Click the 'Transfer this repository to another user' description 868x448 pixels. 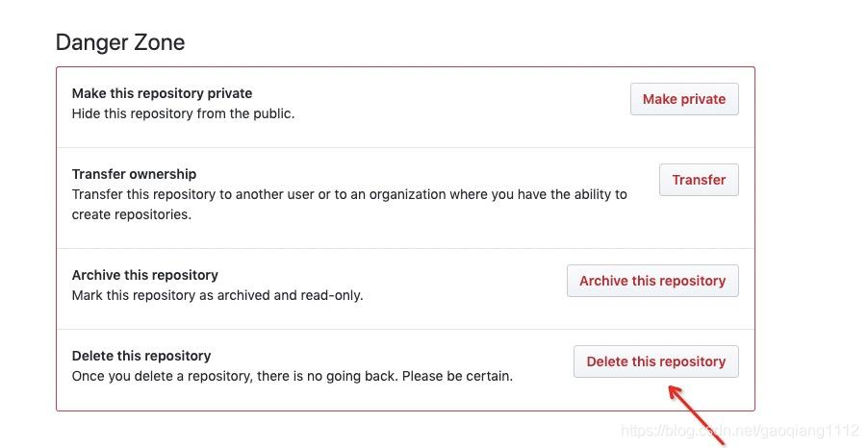(x=349, y=204)
